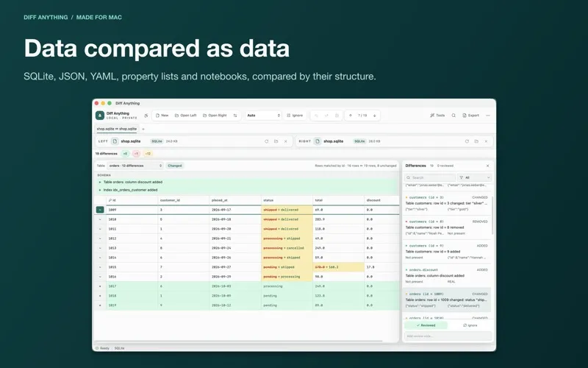Viewport: 588px width, 368px height.
Task: Click the highlighted marker for row 1009
Action: [x=100, y=210]
